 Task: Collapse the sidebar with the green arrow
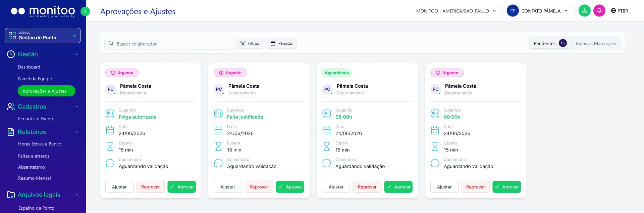[85, 11]
